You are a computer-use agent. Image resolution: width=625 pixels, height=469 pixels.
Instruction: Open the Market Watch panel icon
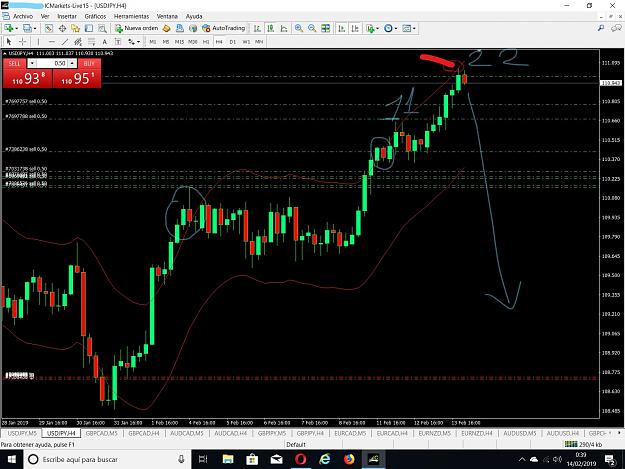point(49,28)
